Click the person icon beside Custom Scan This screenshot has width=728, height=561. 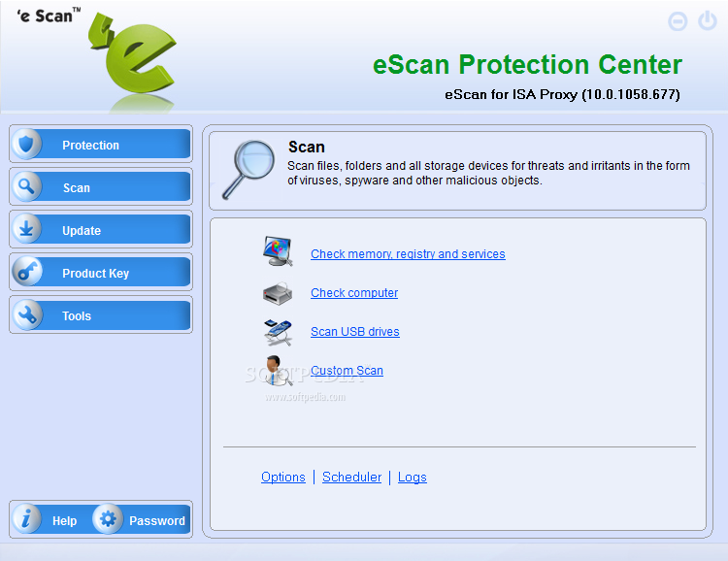(278, 370)
